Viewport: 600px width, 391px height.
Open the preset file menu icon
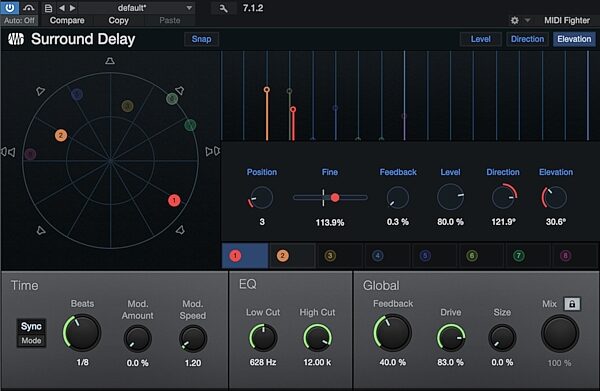[x=48, y=8]
